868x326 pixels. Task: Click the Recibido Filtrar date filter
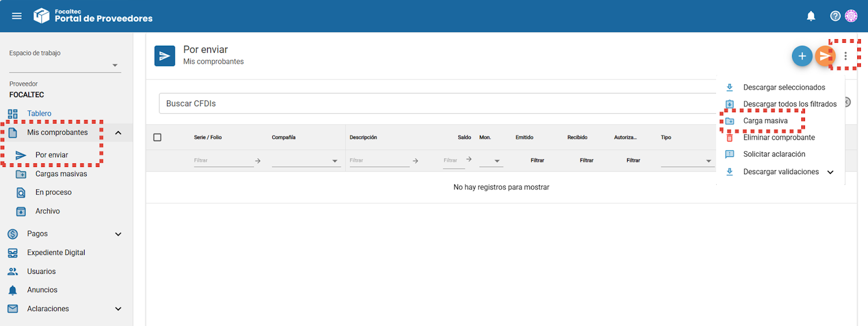[x=586, y=161]
